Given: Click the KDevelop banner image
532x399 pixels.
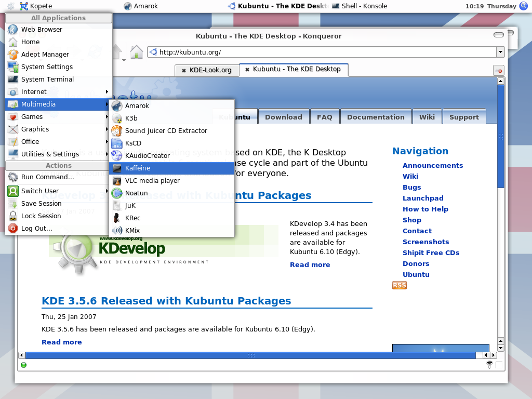Looking at the screenshot, I should 163,251.
